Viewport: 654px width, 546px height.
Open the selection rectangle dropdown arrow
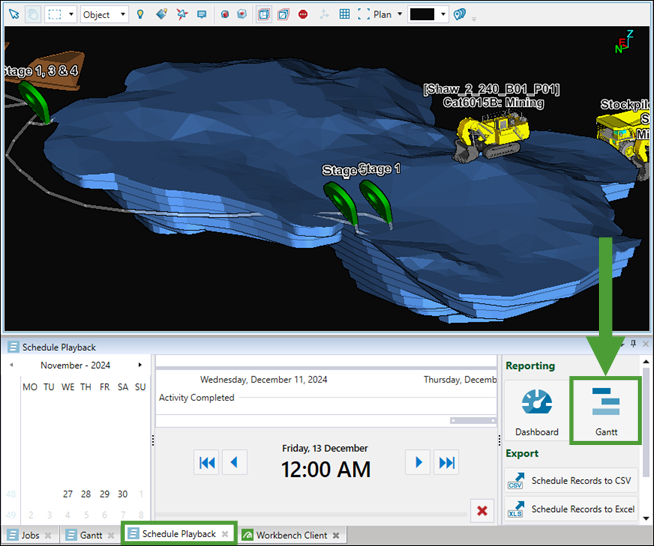pyautogui.click(x=72, y=15)
